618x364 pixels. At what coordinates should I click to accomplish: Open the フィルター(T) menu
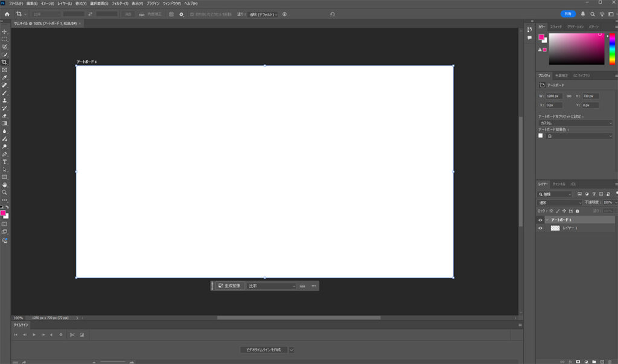tap(120, 3)
